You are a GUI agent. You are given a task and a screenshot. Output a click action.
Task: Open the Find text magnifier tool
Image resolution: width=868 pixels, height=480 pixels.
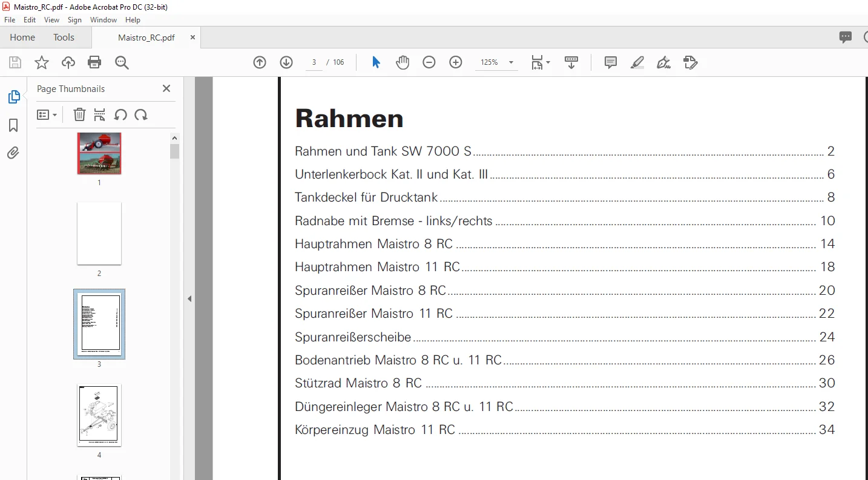click(122, 62)
